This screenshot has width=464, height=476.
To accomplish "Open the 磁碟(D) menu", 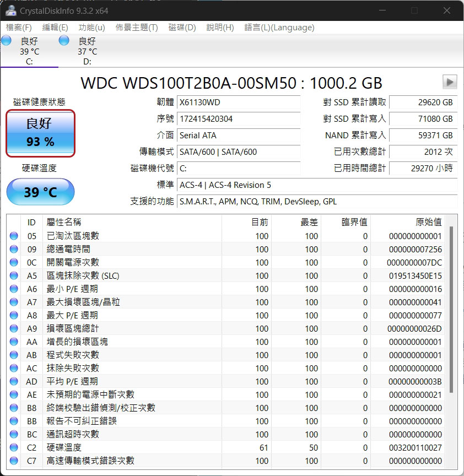I will tap(182, 28).
